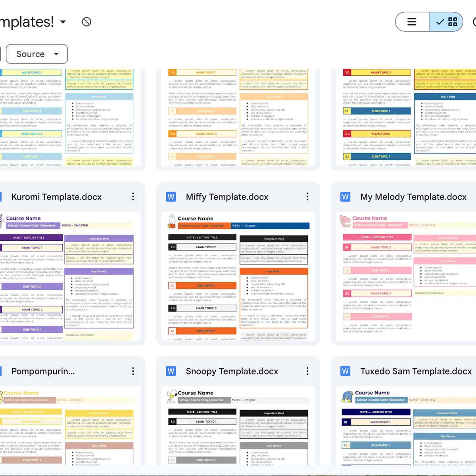Open more actions for Snoopy Template.docx

pyautogui.click(x=307, y=371)
